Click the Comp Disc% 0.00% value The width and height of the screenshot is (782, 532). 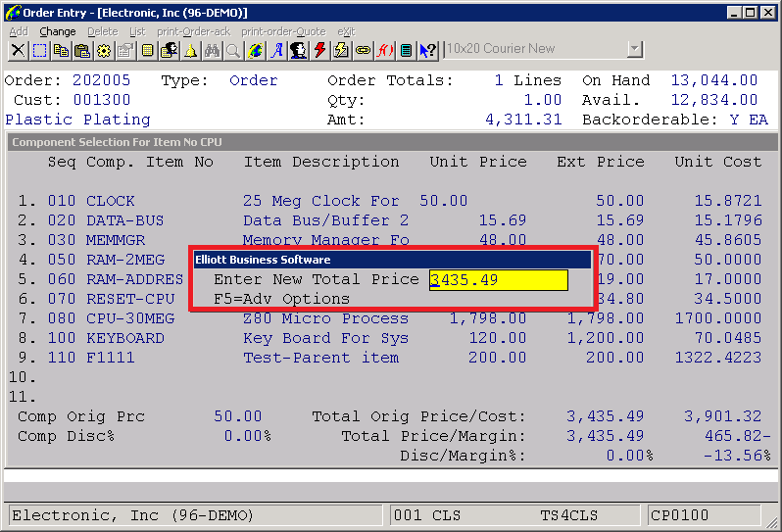[247, 436]
